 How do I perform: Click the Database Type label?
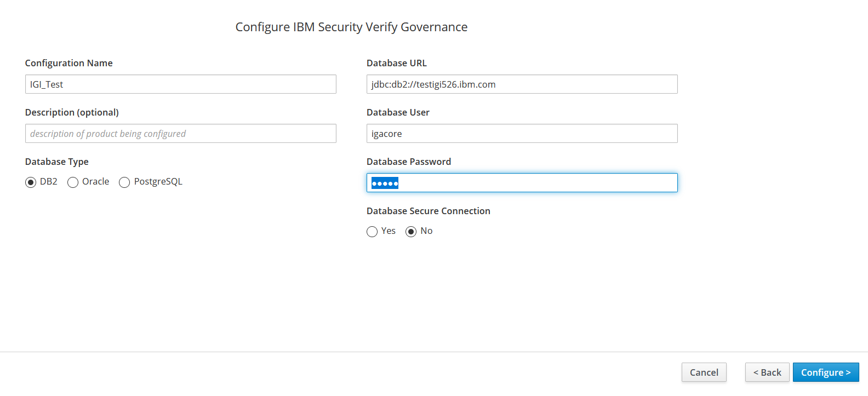(56, 162)
